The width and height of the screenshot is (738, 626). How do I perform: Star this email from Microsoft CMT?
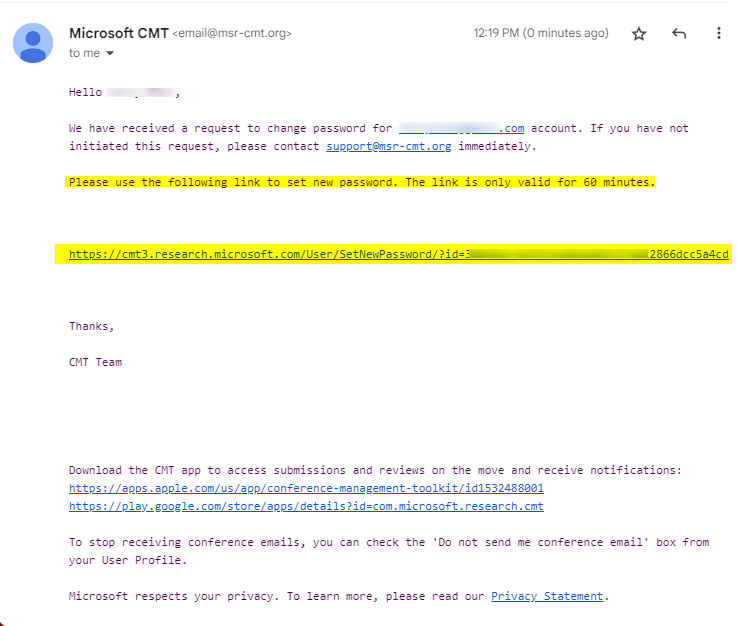point(639,34)
